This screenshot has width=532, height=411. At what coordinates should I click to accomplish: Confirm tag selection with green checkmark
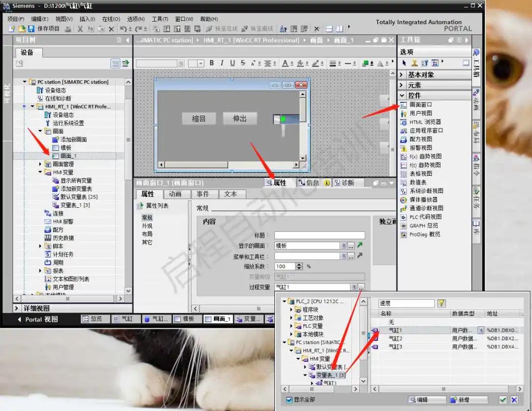coord(503,400)
